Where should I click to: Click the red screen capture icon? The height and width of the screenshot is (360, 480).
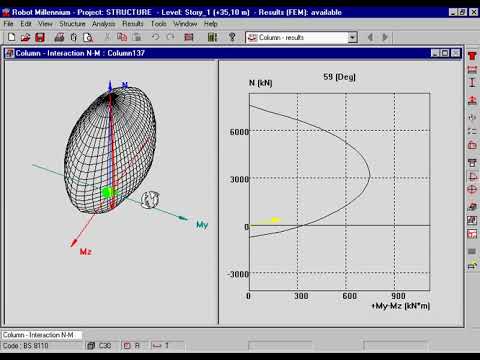click(x=189, y=37)
